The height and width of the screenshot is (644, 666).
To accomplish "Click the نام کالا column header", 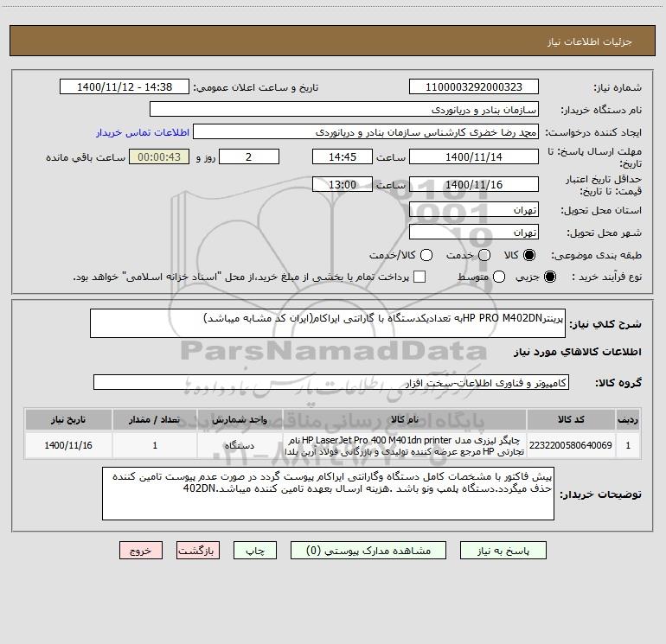I will tap(405, 419).
